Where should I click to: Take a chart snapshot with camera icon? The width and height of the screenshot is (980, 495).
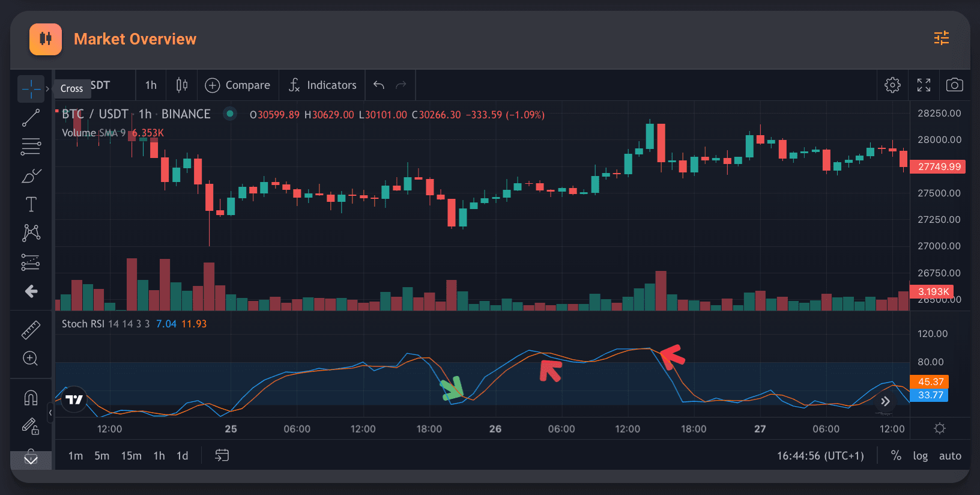pos(954,85)
